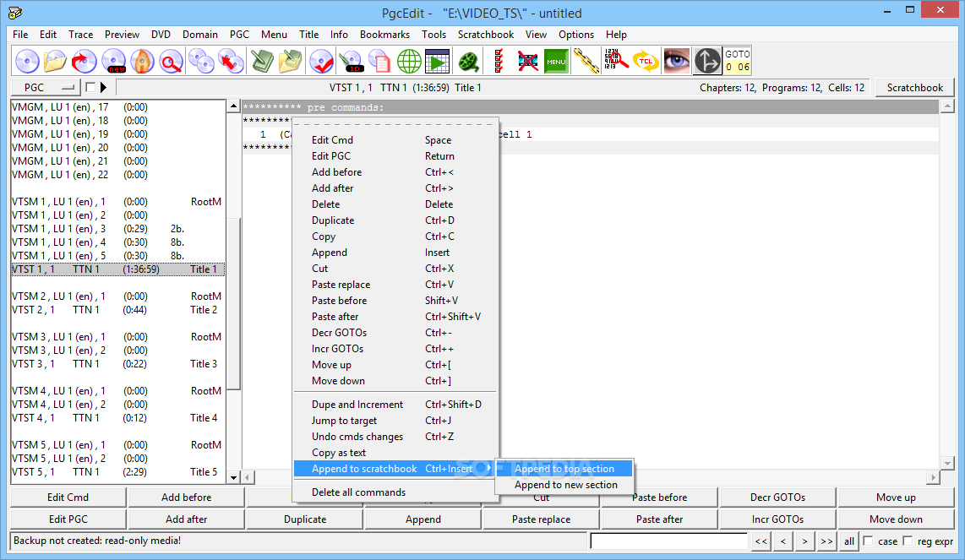
Task: Click the folder save-as icon
Action: (x=291, y=61)
